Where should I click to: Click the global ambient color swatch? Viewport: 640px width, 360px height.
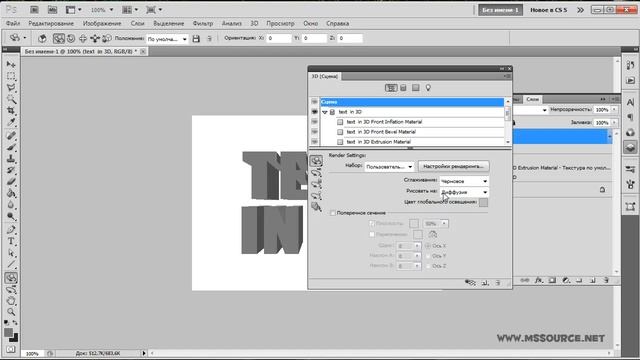pos(483,202)
